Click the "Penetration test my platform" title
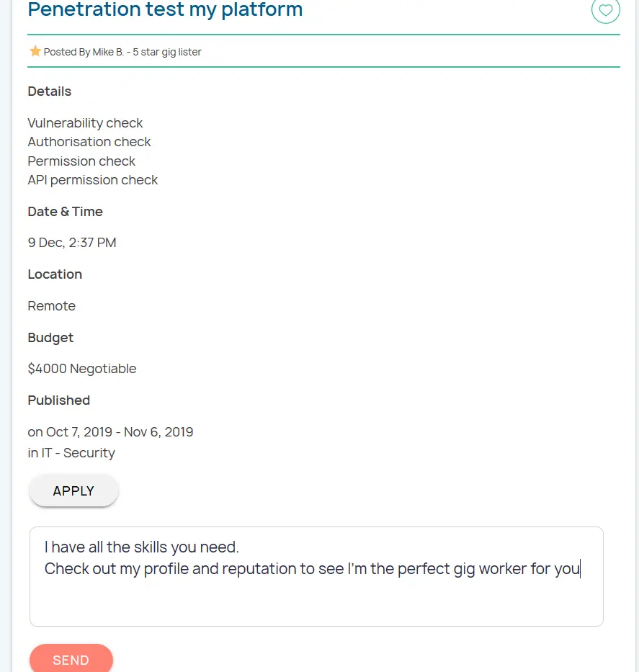The image size is (639, 672). (x=165, y=10)
